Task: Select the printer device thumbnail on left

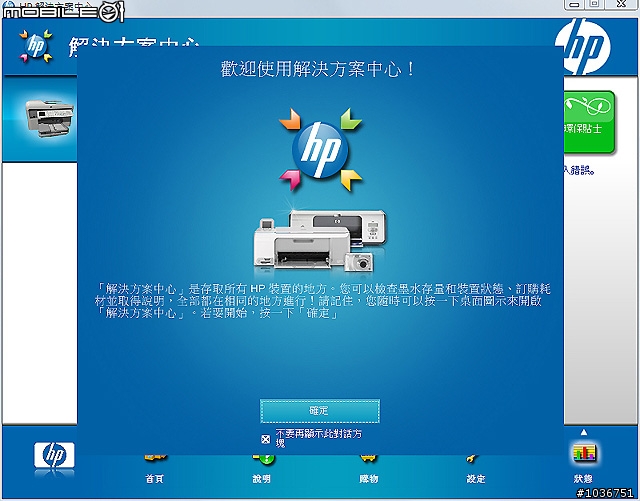Action: [x=50, y=118]
